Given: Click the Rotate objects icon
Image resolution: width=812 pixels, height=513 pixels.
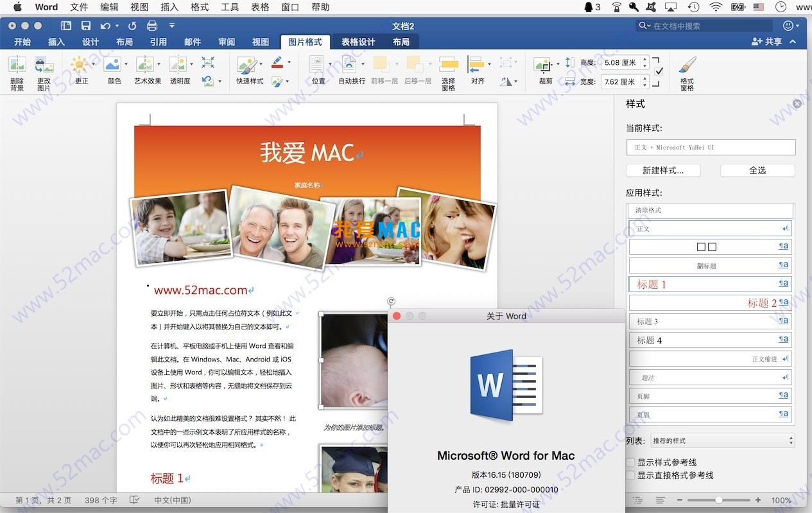Looking at the screenshot, I should (x=507, y=82).
